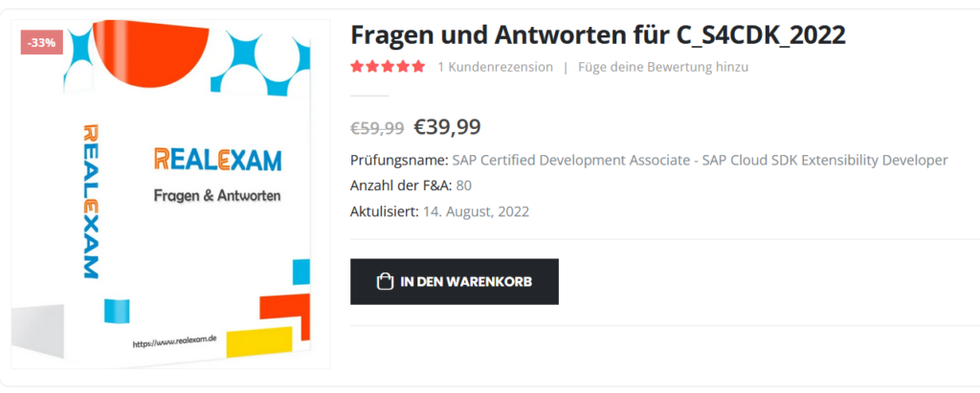Click the fourth red rating star
The image size is (980, 393).
point(403,67)
